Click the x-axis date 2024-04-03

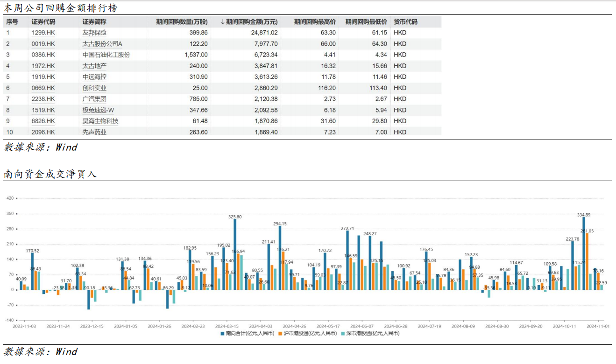tap(261, 326)
